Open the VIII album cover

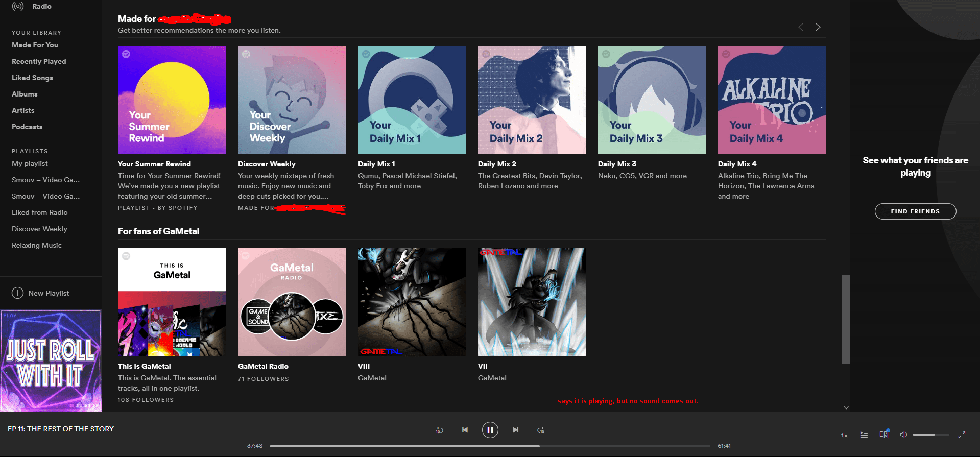(412, 302)
